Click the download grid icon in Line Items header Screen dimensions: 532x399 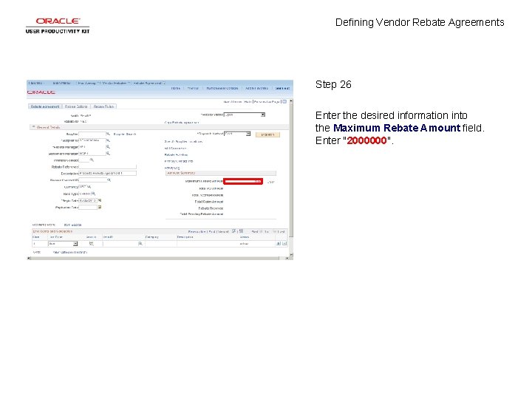point(241,231)
